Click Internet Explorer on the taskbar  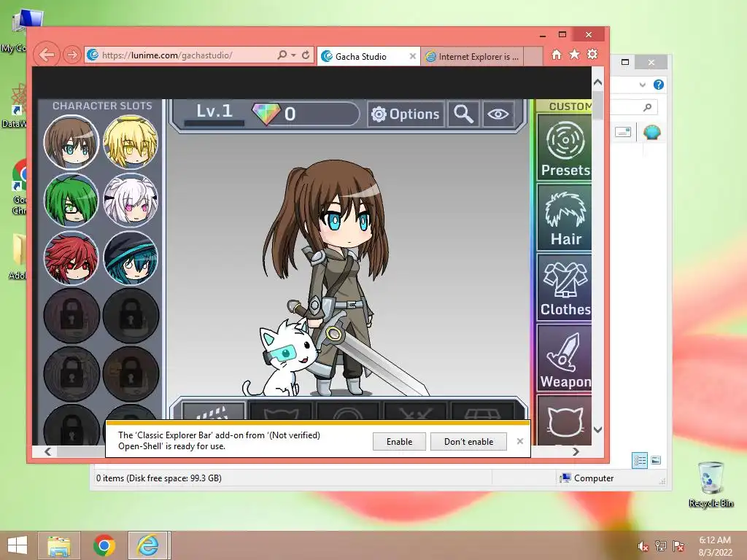pyautogui.click(x=147, y=545)
